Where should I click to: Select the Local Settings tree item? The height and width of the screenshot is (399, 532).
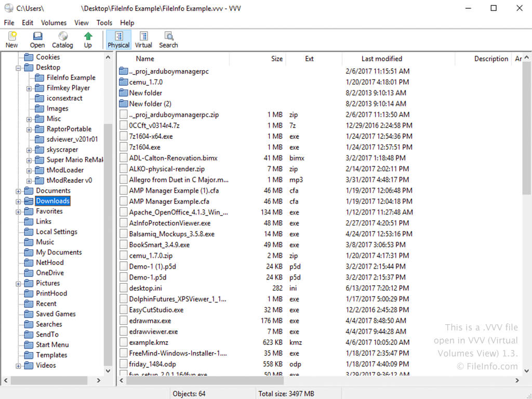click(57, 232)
